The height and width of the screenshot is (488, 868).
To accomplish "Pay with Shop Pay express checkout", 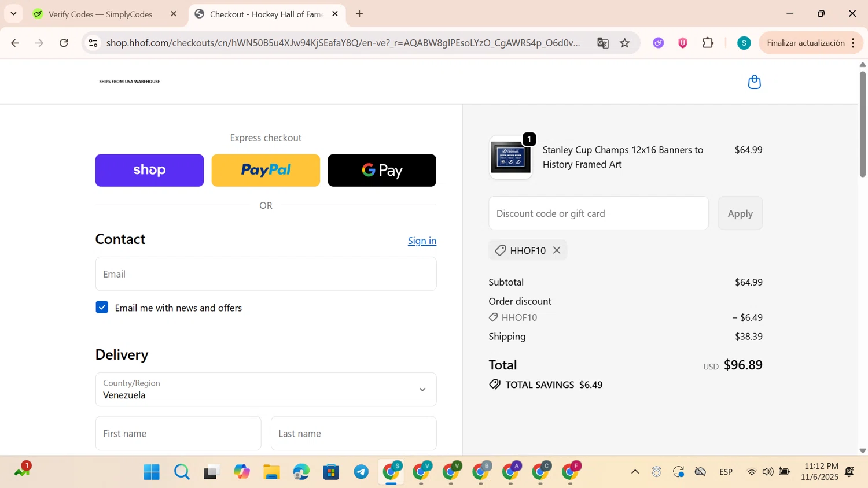I will point(149,170).
